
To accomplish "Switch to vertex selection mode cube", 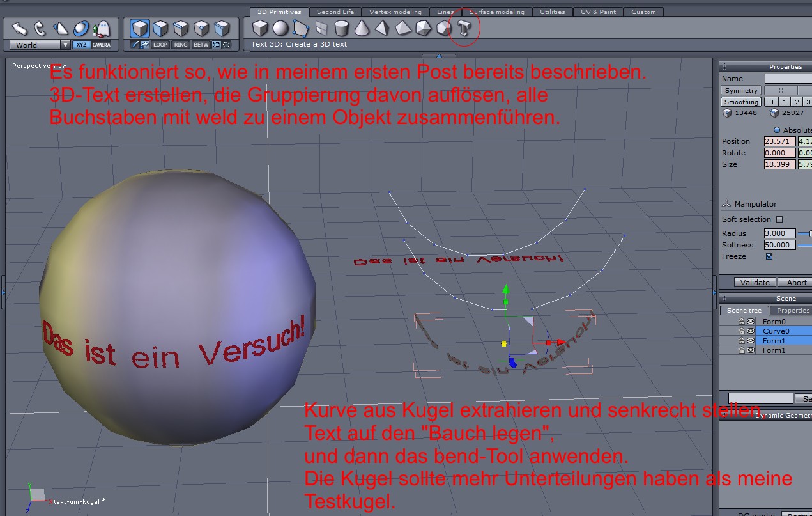I will 202,28.
